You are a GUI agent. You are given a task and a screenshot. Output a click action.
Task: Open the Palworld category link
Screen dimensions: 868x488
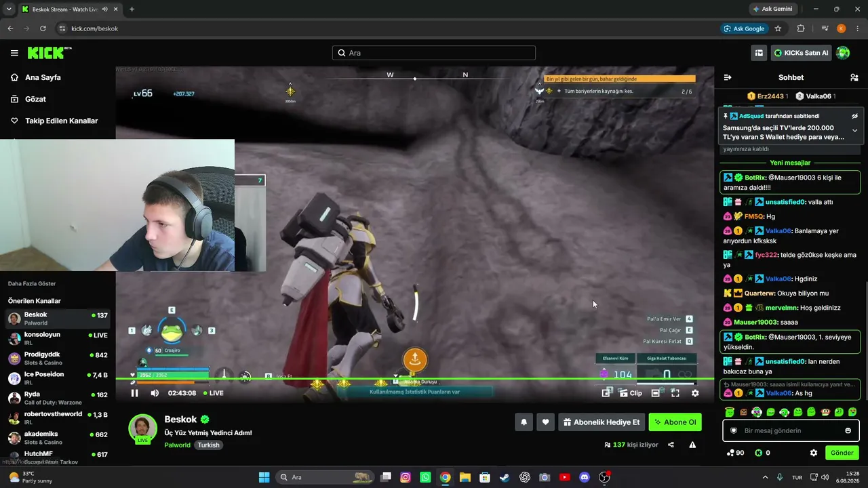click(178, 445)
